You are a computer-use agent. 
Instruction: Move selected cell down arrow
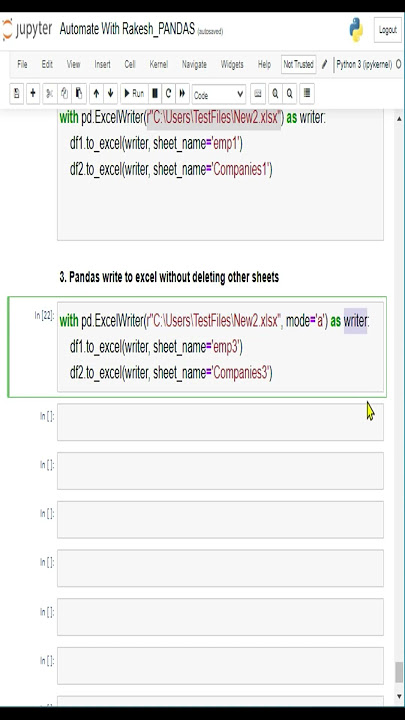[111, 94]
